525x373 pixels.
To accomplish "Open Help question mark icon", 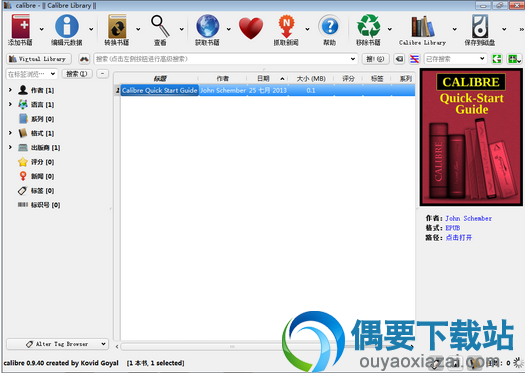I will tap(330, 26).
